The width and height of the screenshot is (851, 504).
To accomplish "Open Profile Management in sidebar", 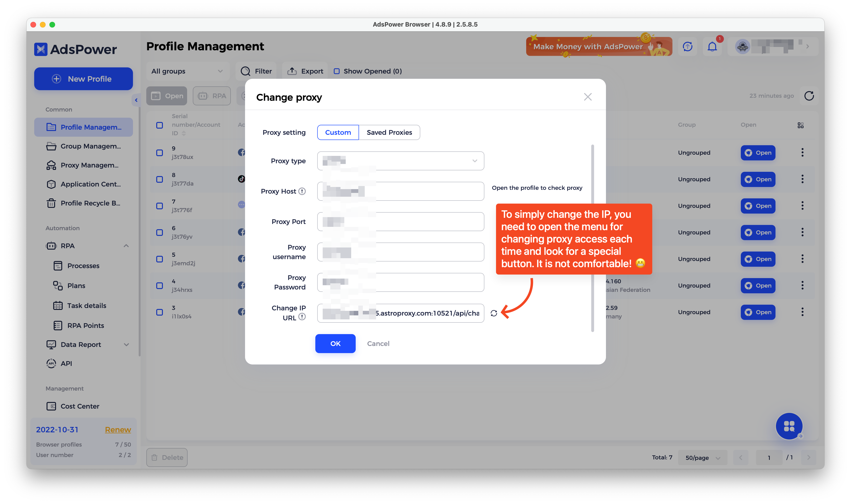I will [83, 127].
